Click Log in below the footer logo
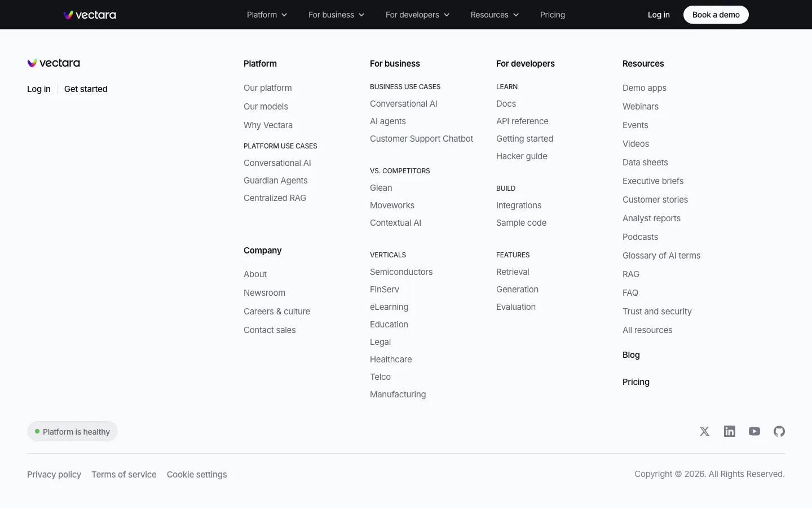Screen dimensions: 812x508 (x=39, y=89)
